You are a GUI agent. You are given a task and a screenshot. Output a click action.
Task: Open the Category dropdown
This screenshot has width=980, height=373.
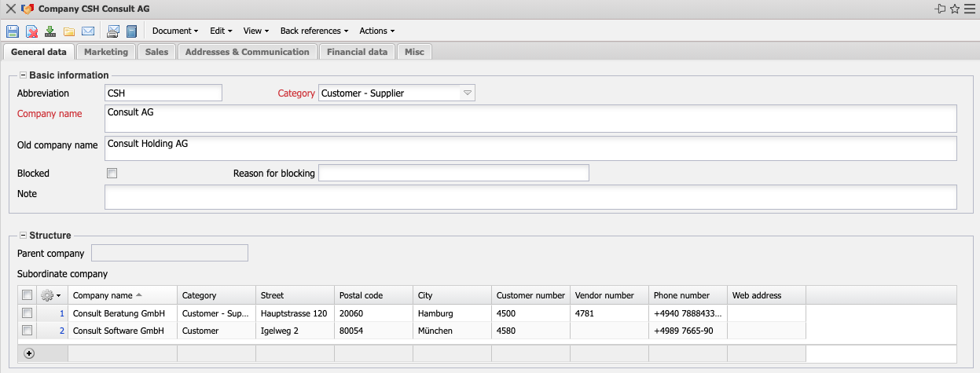pyautogui.click(x=467, y=93)
